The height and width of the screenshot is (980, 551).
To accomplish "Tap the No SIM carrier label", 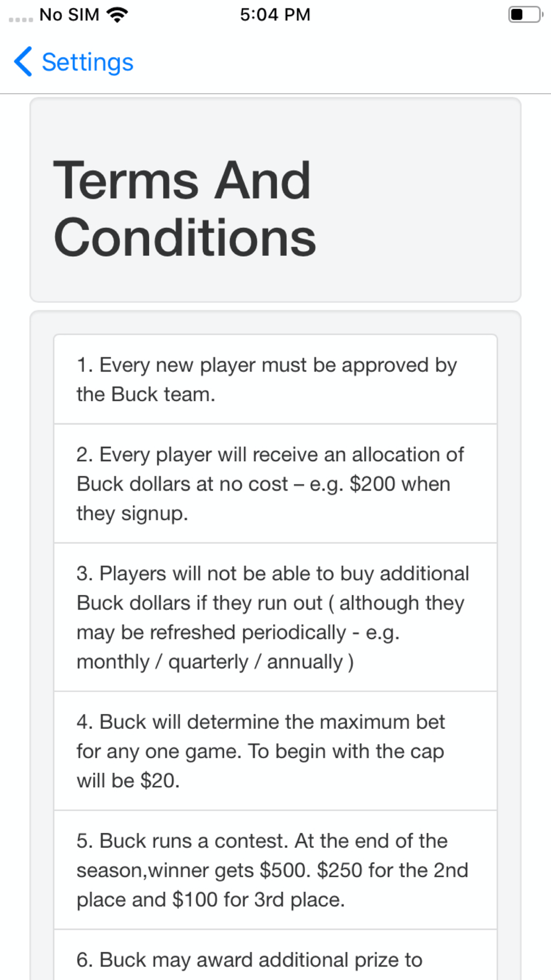I will [69, 14].
